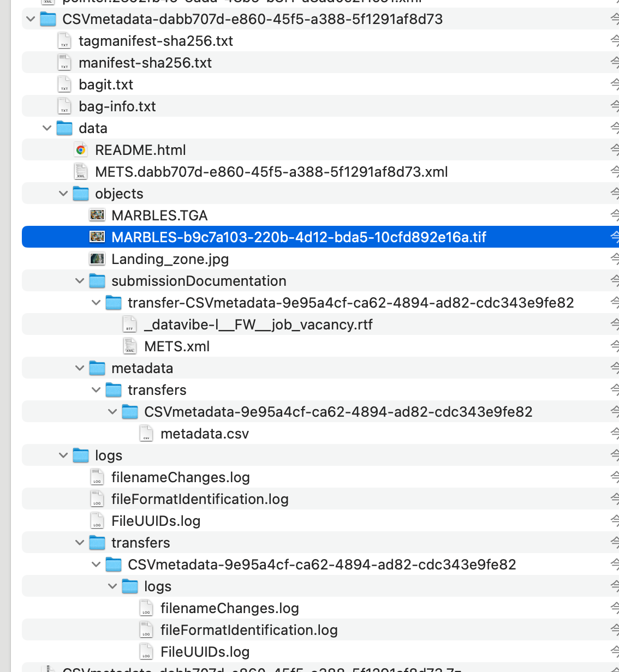Select the tagmanifest-sha256.txt file
The image size is (619, 672).
coord(156,40)
